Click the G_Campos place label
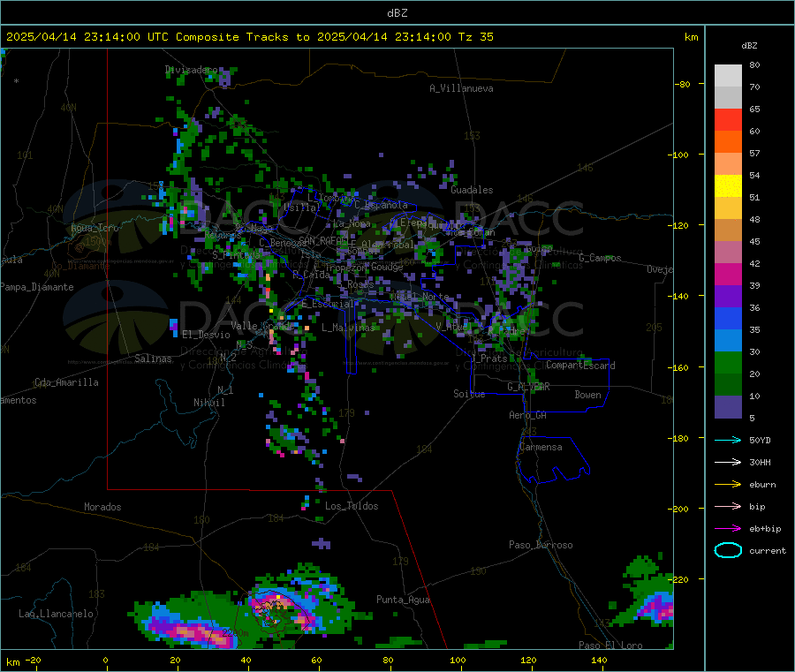Viewport: 795px width, 672px height. [600, 258]
